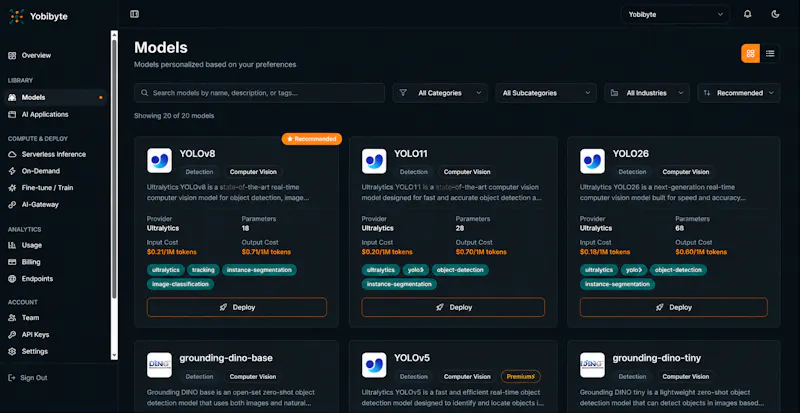Screen dimensions: 800x413
Task: Open Settings page
Action: tap(35, 351)
